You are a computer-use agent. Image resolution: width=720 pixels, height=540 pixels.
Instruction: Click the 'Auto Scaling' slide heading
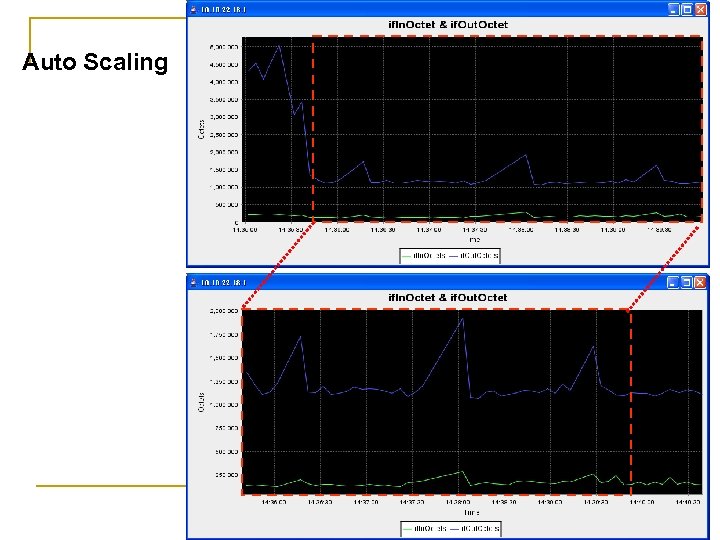[x=95, y=62]
